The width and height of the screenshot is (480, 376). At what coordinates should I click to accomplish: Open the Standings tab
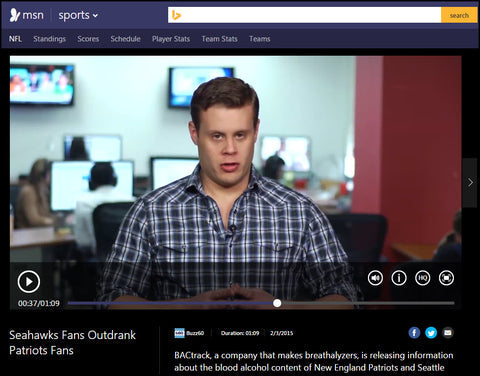click(49, 39)
